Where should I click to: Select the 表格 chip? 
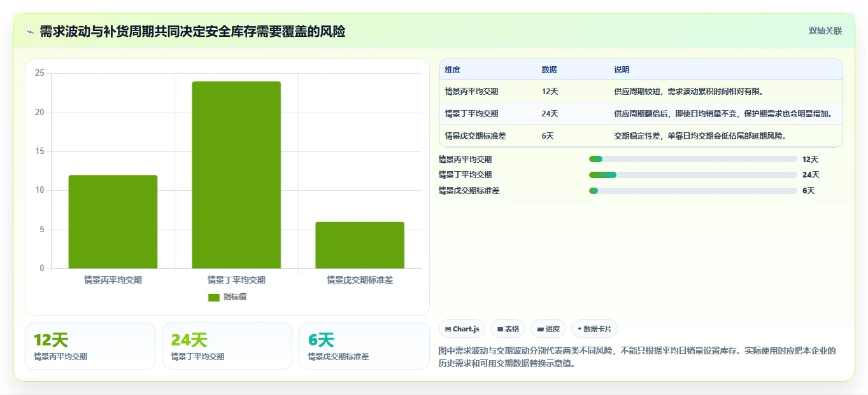[x=508, y=329]
